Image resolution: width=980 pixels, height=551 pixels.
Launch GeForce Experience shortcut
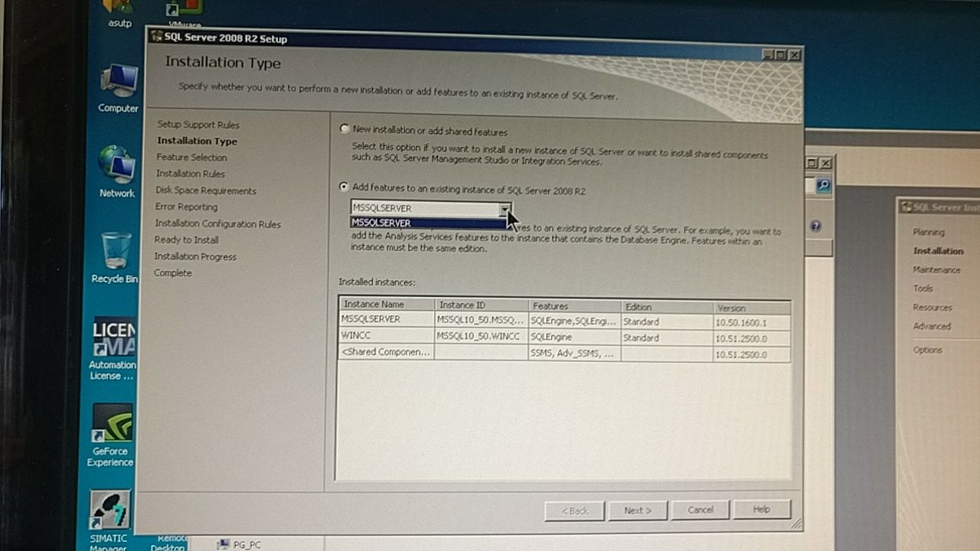pyautogui.click(x=112, y=435)
